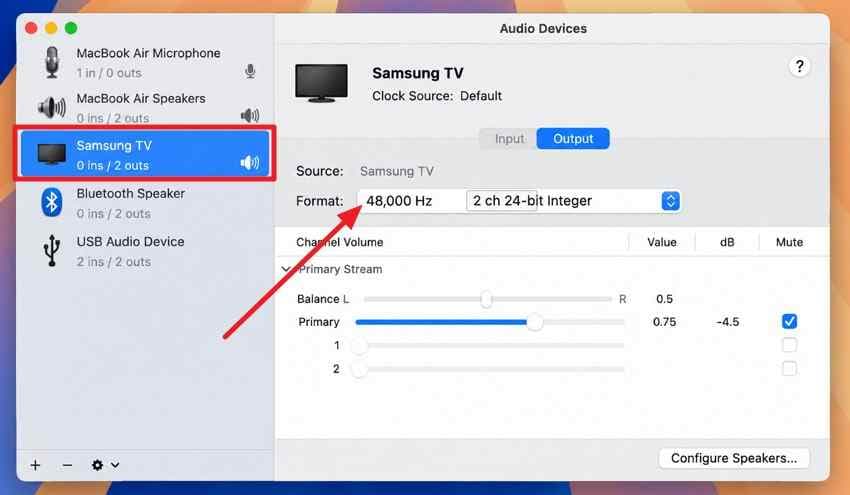The image size is (850, 495).
Task: Open the bit depth format dropdown
Action: tap(573, 201)
